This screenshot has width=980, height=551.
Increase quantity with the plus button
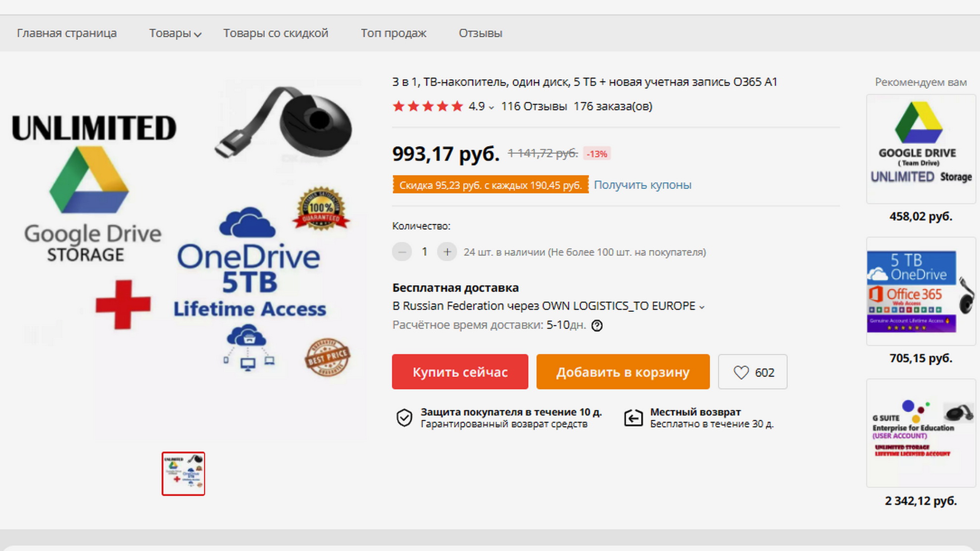(446, 252)
